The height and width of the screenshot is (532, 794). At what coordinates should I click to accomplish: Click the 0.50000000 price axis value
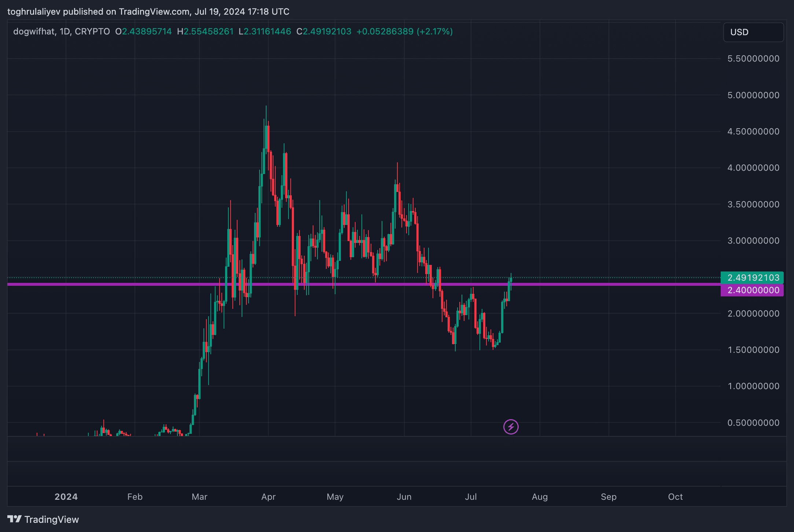(x=753, y=423)
